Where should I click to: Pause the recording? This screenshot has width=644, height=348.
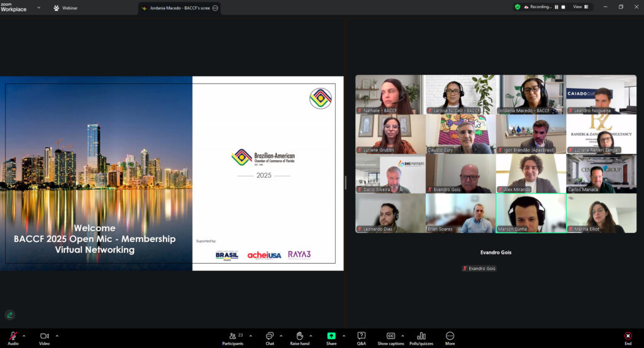point(555,7)
